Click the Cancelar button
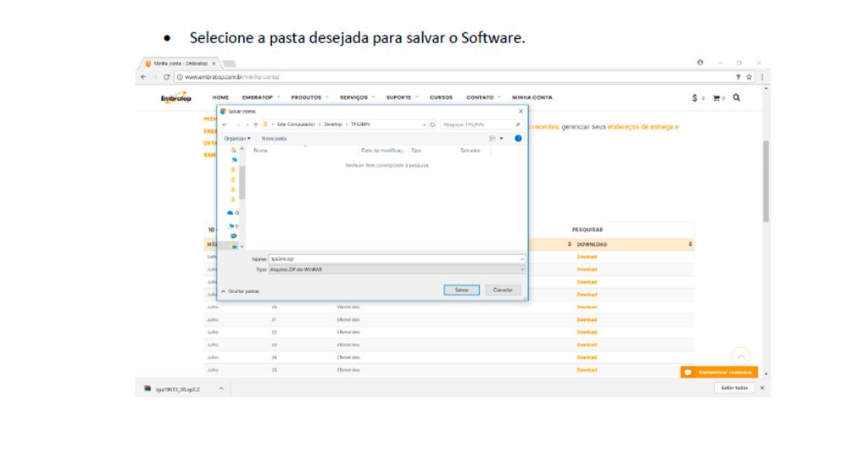 pyautogui.click(x=503, y=290)
